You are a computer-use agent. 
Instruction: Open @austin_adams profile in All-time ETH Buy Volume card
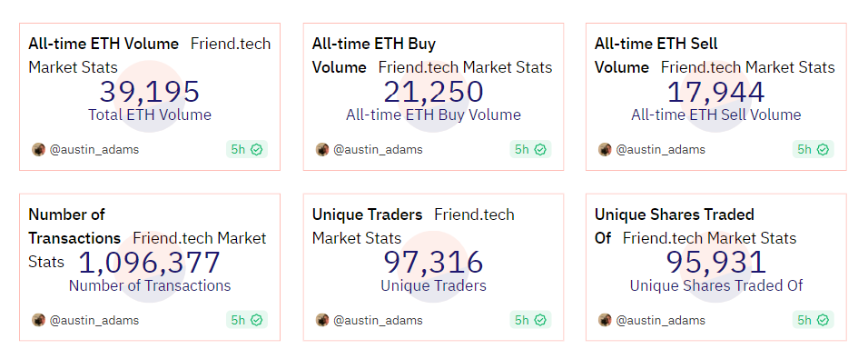tap(378, 150)
